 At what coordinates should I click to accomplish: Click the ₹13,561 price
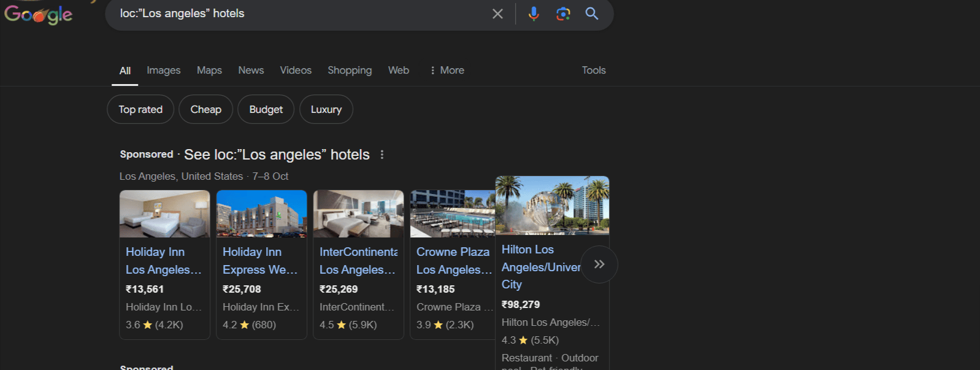[145, 289]
